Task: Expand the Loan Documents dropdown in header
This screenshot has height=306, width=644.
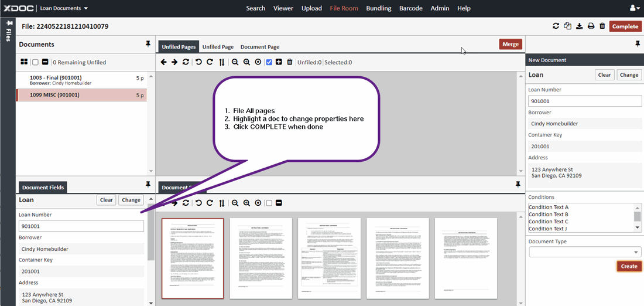Action: point(64,8)
